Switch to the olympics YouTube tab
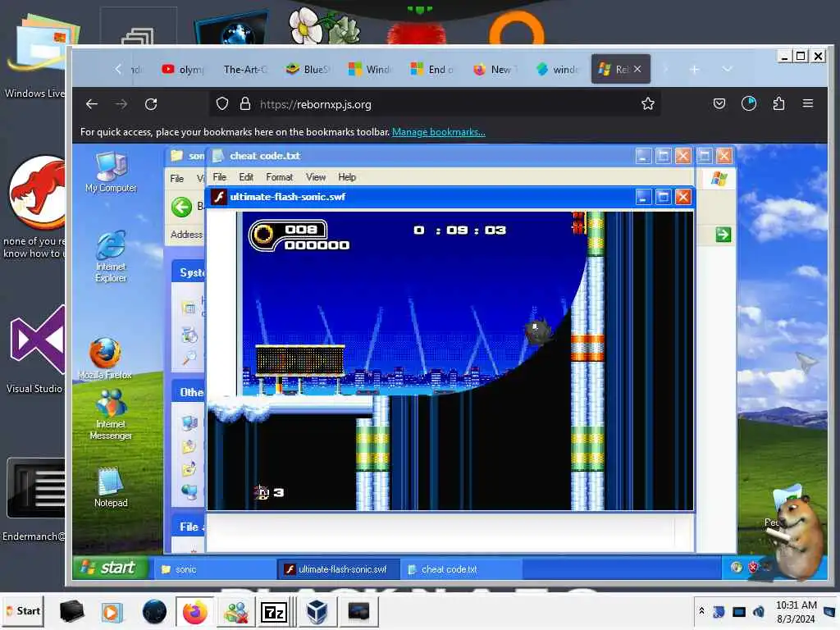The image size is (840, 630). tap(184, 69)
